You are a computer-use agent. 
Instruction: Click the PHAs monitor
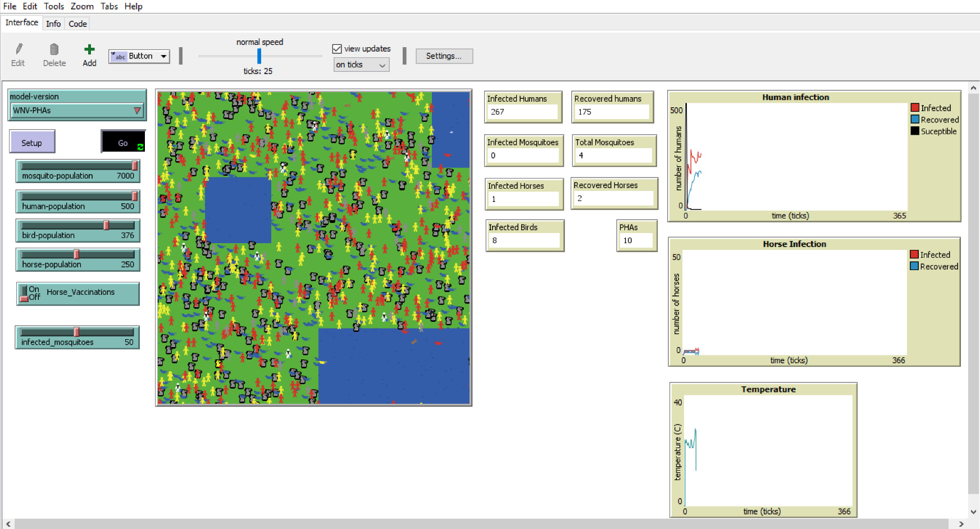pyautogui.click(x=637, y=235)
